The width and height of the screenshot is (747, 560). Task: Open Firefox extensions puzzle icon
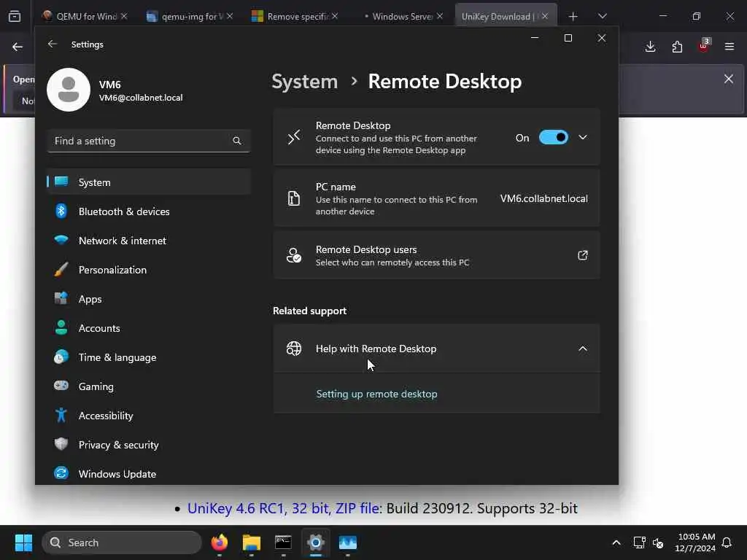click(x=677, y=47)
